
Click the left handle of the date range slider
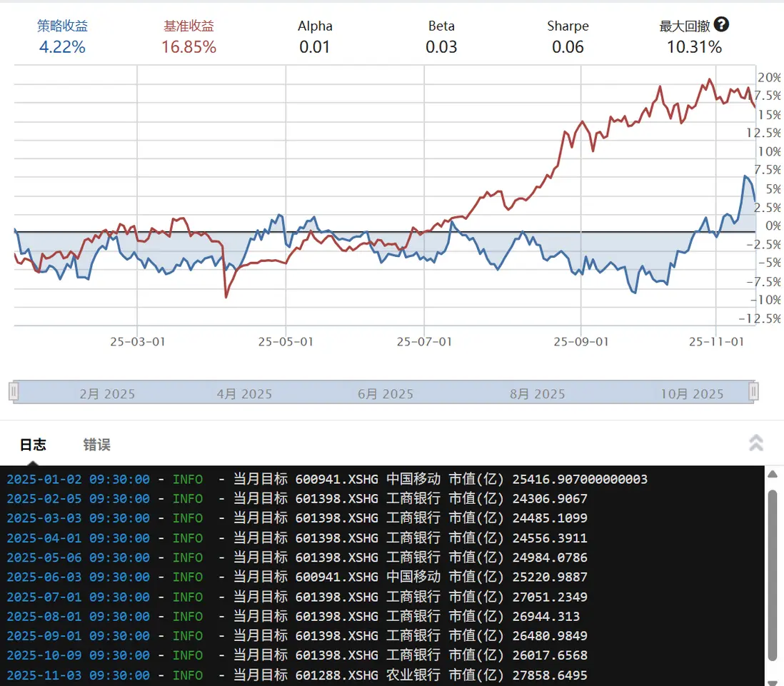click(13, 391)
